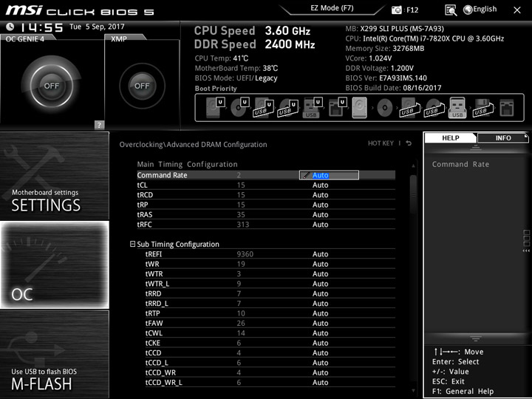Viewport: 532px width, 399px height.
Task: Select the tCCD_WR timing row label
Action: (160, 372)
